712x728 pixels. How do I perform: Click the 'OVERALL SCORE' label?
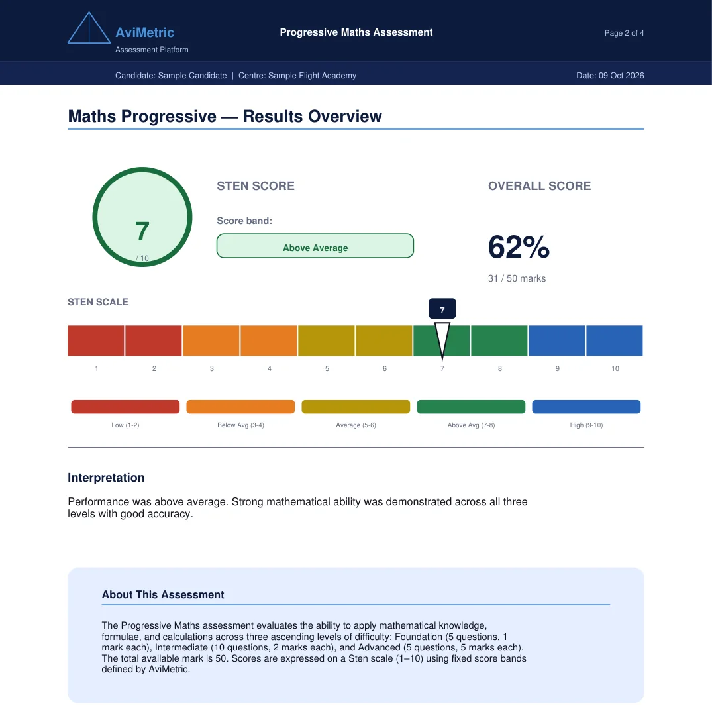click(x=539, y=185)
